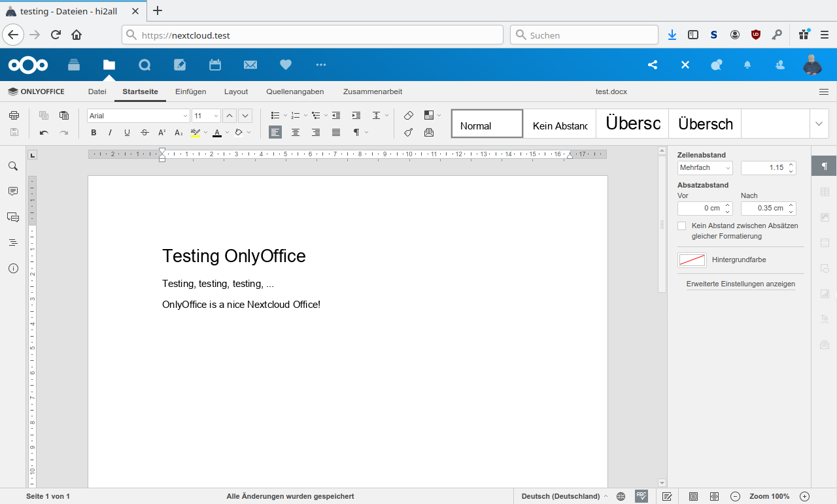
Task: Click the Copy icon in toolbar
Action: click(x=44, y=116)
